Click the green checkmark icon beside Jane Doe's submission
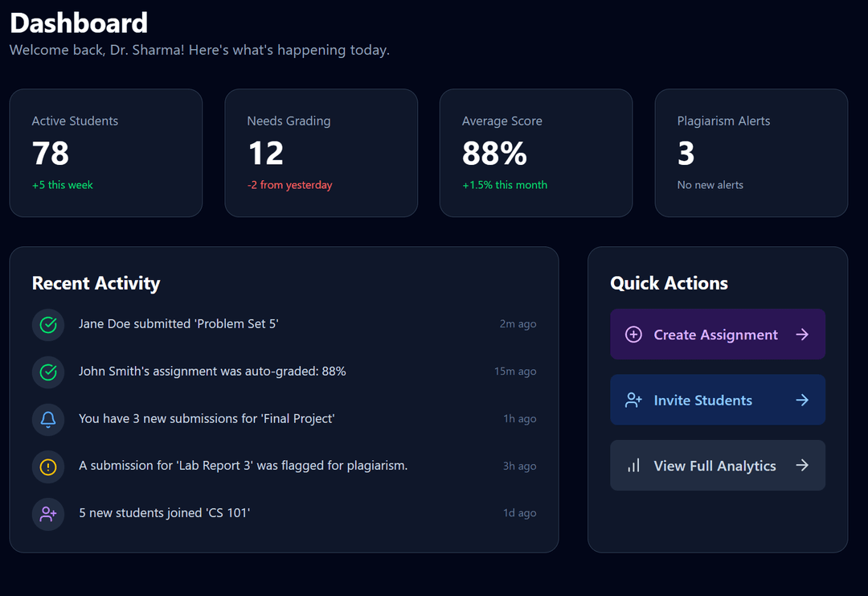Viewport: 868px width, 596px height. (47, 324)
